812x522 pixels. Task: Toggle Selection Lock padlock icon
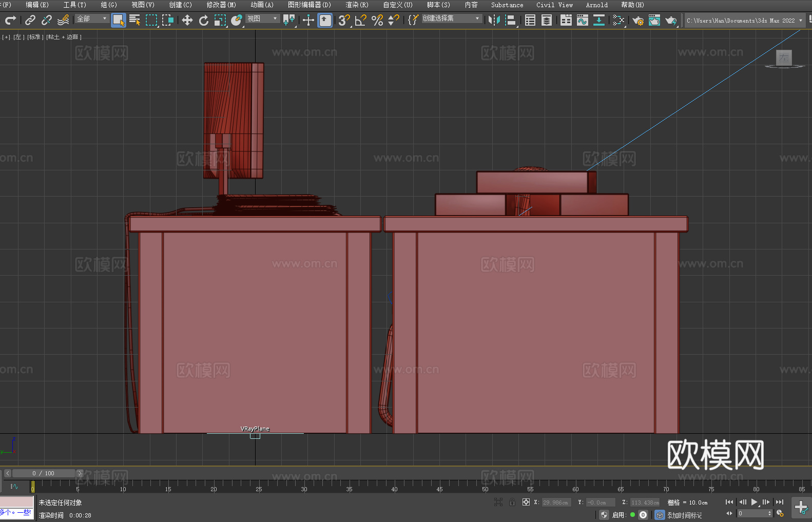(x=512, y=502)
